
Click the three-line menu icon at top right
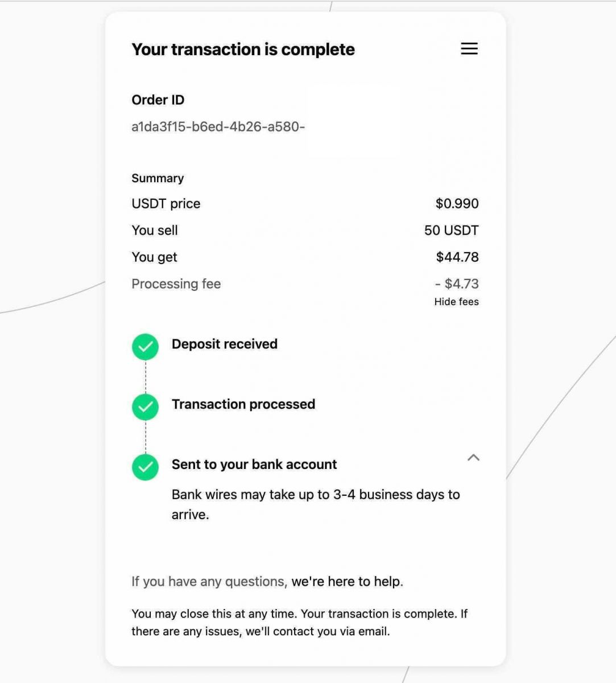pos(469,49)
